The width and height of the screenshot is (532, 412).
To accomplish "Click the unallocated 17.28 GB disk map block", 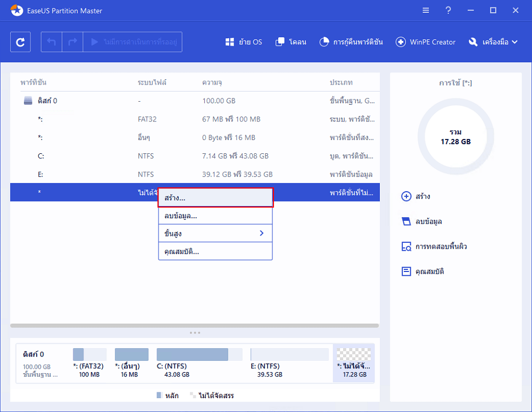I will pyautogui.click(x=354, y=362).
